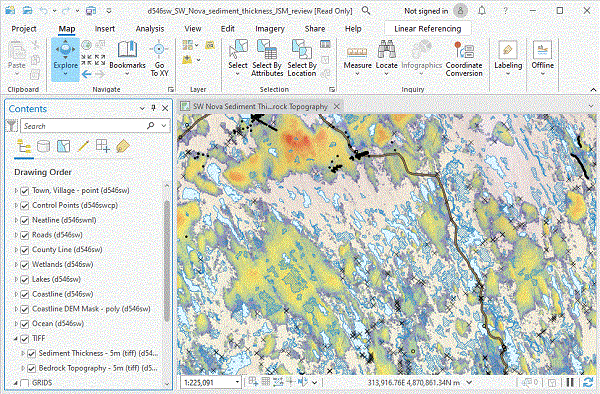Viewport: 600px width, 394px height.
Task: Open the Labeling options
Action: coord(508,57)
